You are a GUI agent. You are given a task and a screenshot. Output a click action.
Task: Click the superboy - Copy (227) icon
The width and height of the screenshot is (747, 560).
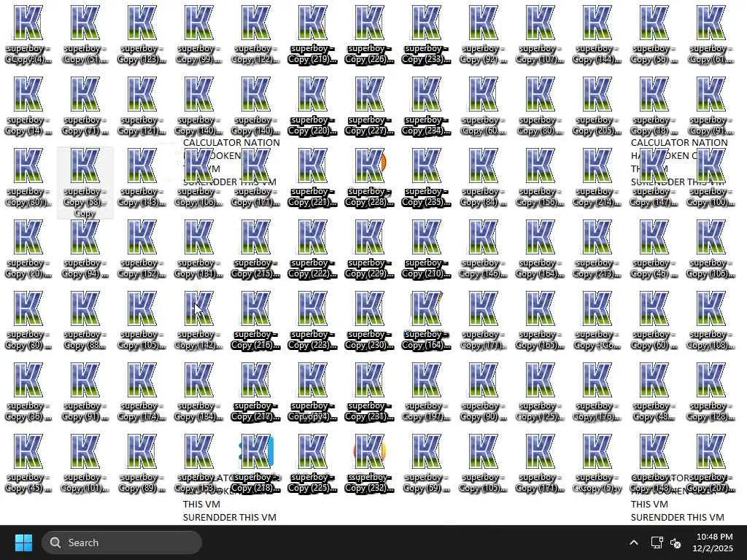[x=369, y=106]
